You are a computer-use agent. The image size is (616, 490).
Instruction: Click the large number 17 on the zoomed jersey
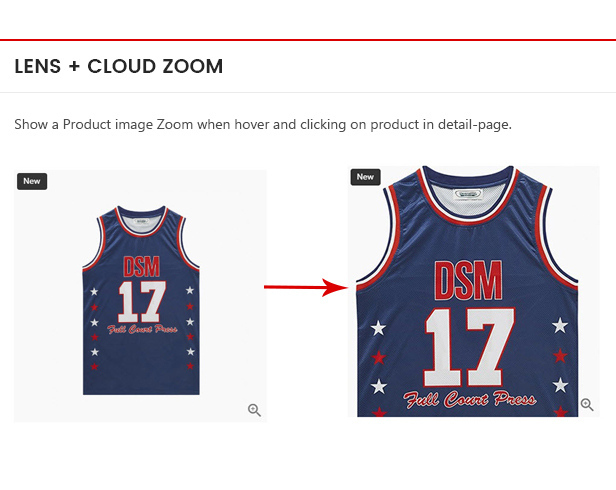[470, 347]
